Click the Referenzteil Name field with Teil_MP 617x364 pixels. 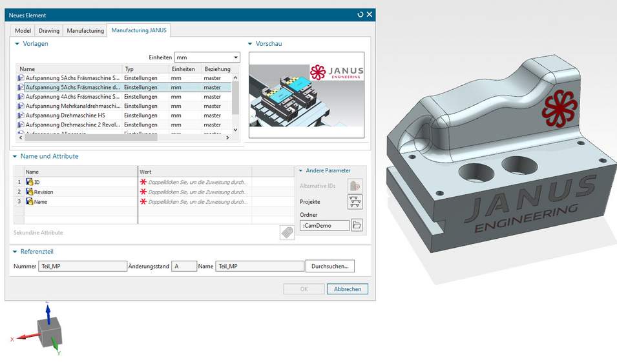pyautogui.click(x=260, y=266)
